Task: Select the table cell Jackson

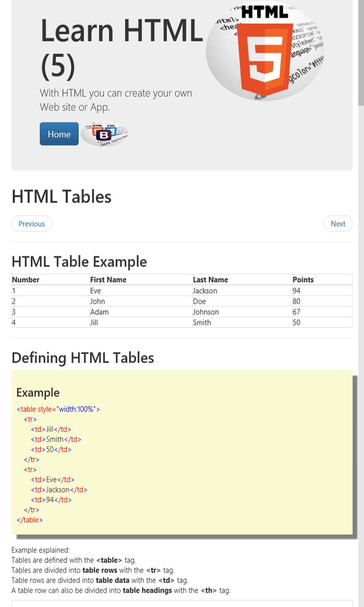Action: [x=242, y=291]
